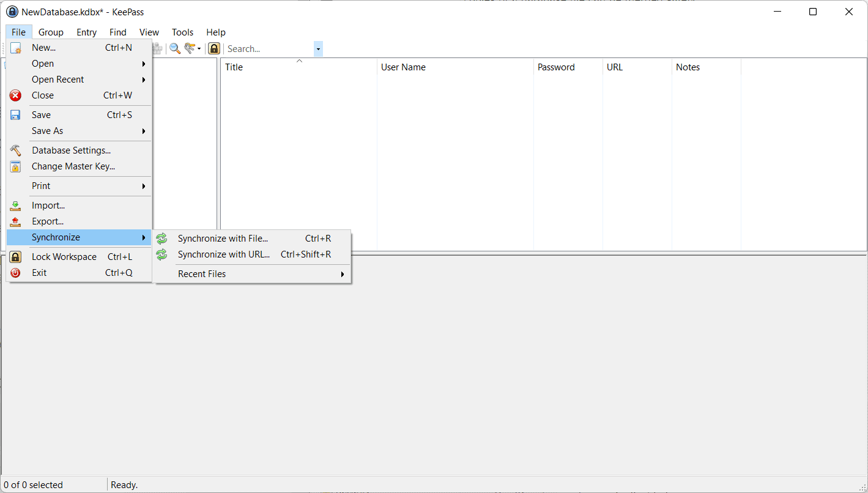This screenshot has width=868, height=493.
Task: Click the Show Entries keys toolbar icon
Action: (190, 48)
